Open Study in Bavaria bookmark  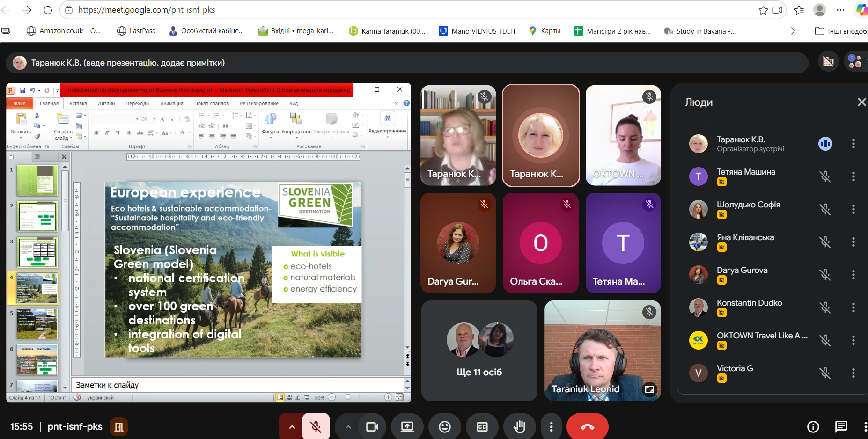point(700,31)
